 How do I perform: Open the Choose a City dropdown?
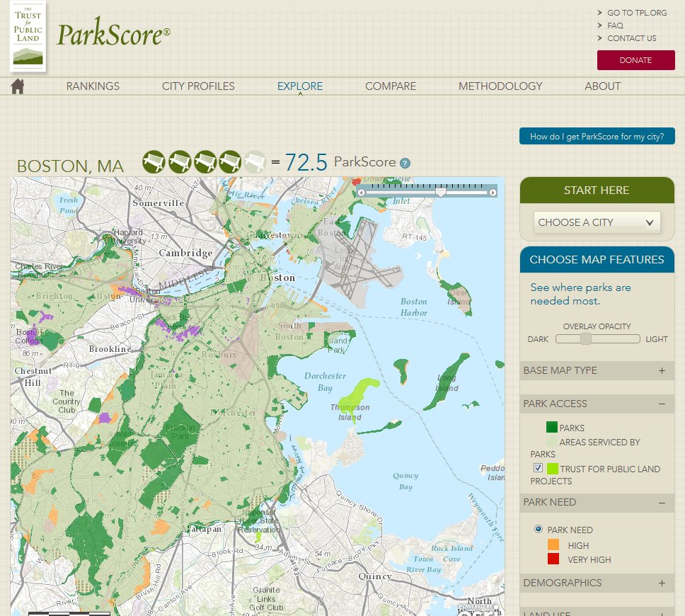pyautogui.click(x=597, y=222)
